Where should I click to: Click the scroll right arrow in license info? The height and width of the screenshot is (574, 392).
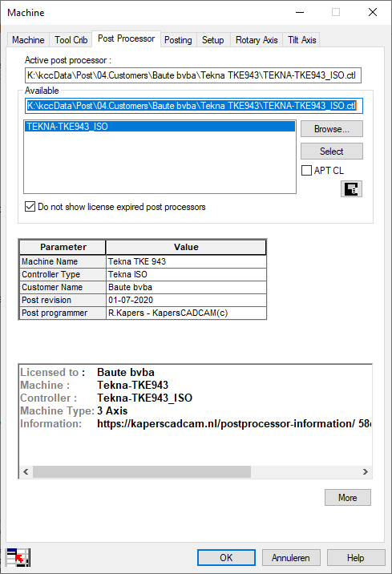coord(365,471)
